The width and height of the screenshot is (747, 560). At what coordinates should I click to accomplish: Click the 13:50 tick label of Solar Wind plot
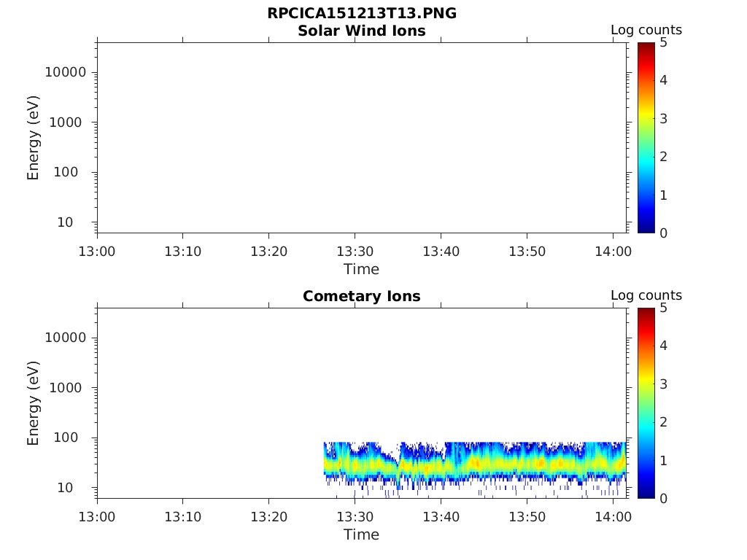coord(527,252)
